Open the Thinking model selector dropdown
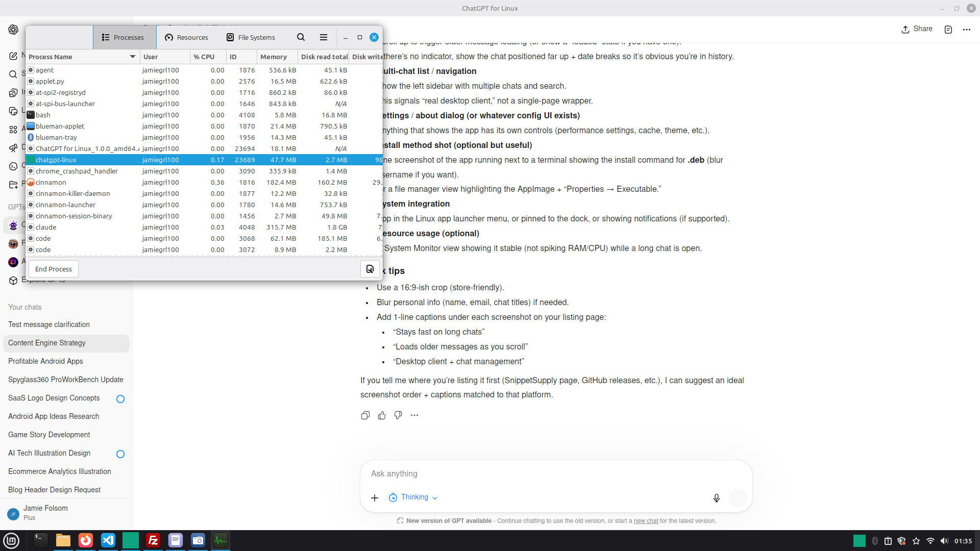Viewport: 980px width, 551px height. click(x=435, y=497)
